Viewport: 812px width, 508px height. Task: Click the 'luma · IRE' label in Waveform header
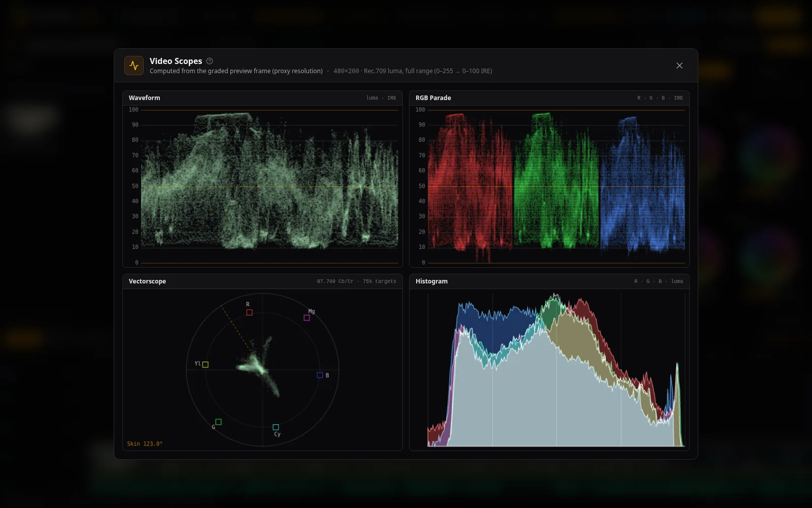click(381, 98)
